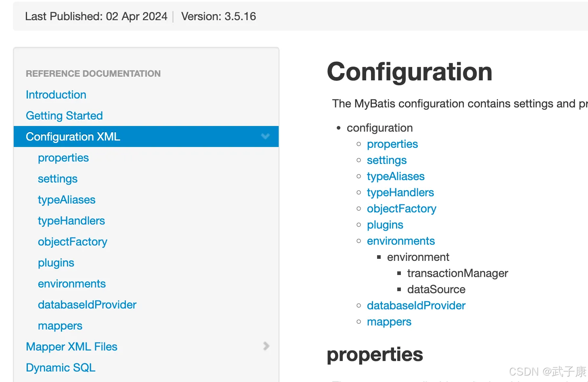This screenshot has height=382, width=588.
Task: Expand the Mapper XML Files chevron
Action: click(266, 346)
